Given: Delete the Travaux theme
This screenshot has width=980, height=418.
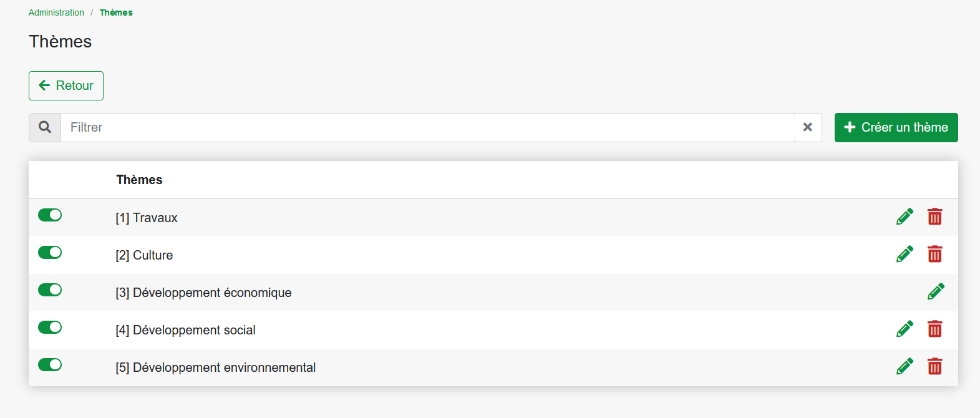Looking at the screenshot, I should (934, 216).
